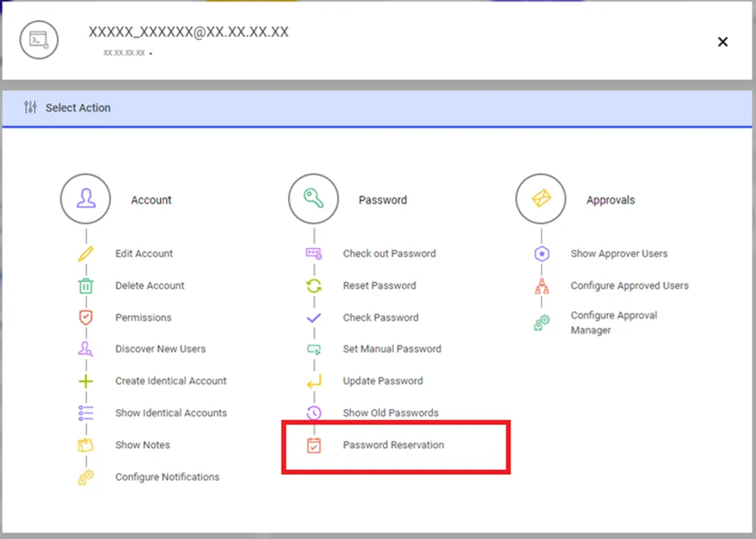Click the Edit Account pencil icon
The height and width of the screenshot is (539, 756).
86,253
